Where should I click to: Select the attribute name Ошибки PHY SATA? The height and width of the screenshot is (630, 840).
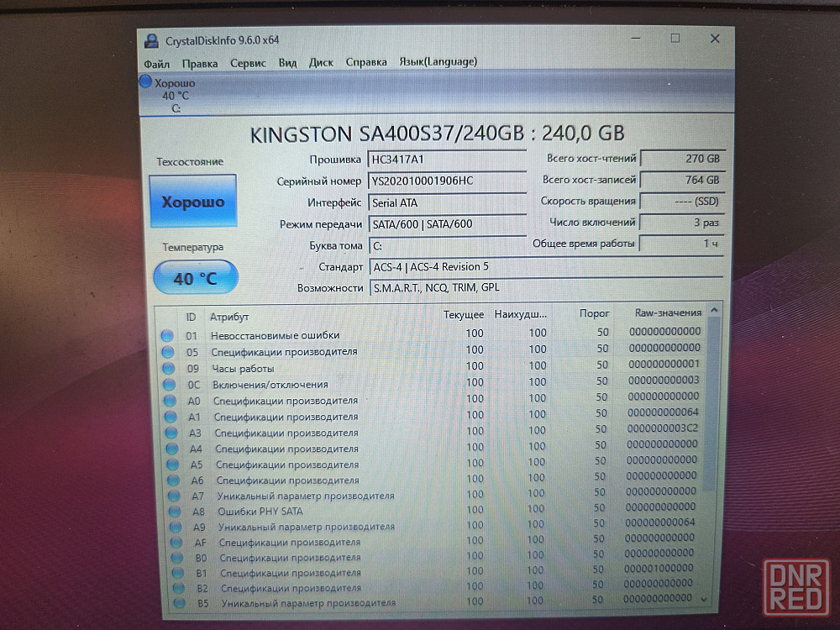(x=260, y=512)
